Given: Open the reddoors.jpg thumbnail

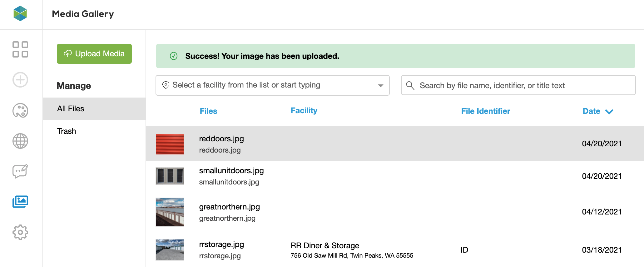Looking at the screenshot, I should coord(170,144).
